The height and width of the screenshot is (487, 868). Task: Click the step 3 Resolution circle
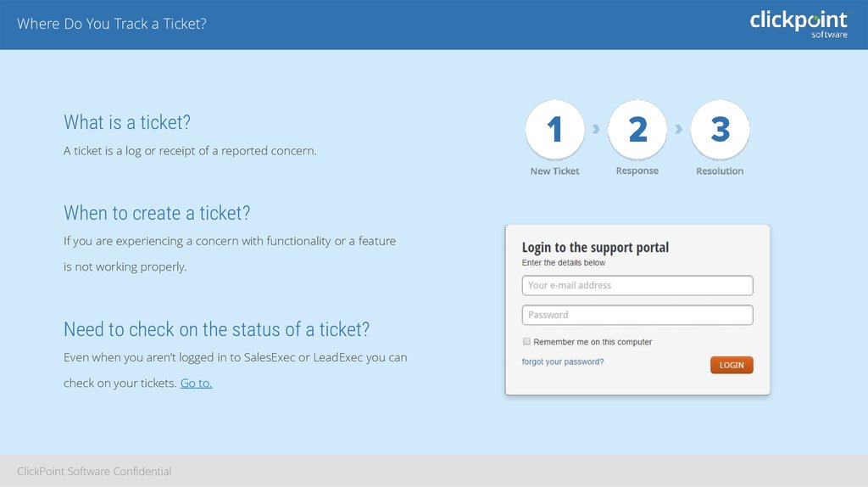pyautogui.click(x=721, y=129)
